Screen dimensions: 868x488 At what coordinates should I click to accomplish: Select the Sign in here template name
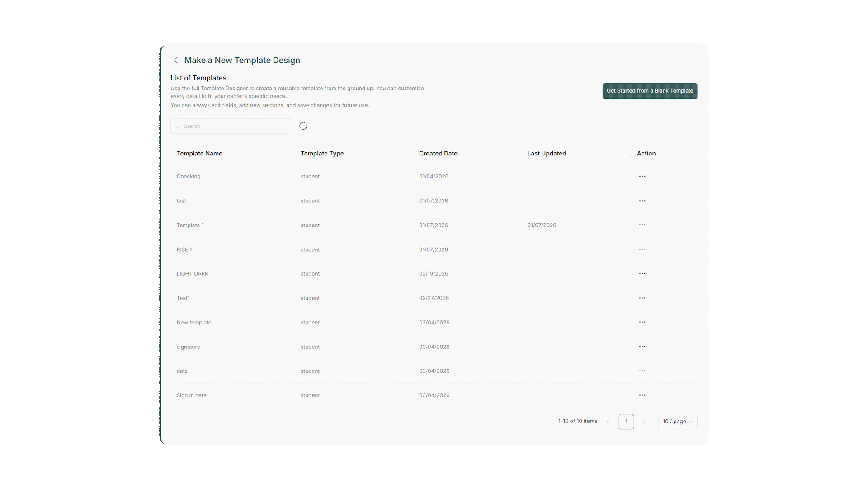pyautogui.click(x=191, y=395)
